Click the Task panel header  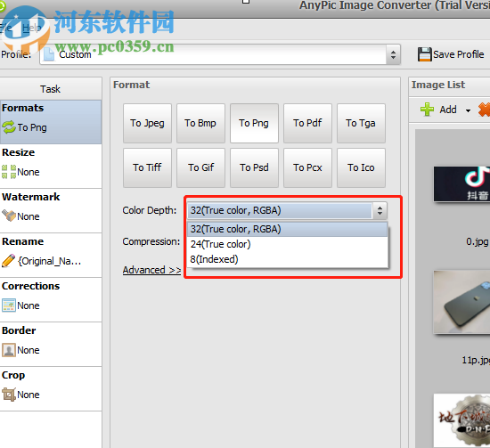pos(50,89)
